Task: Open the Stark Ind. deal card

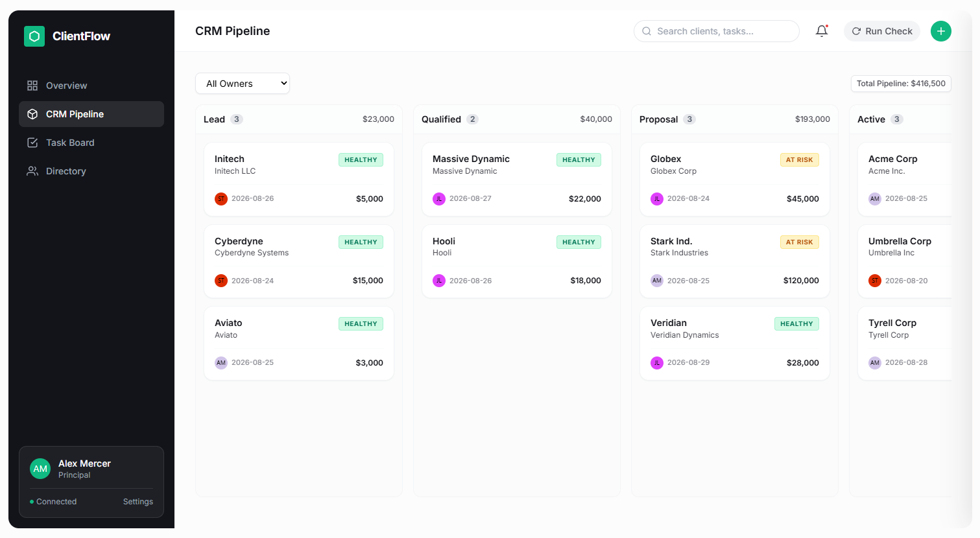Action: pos(735,261)
